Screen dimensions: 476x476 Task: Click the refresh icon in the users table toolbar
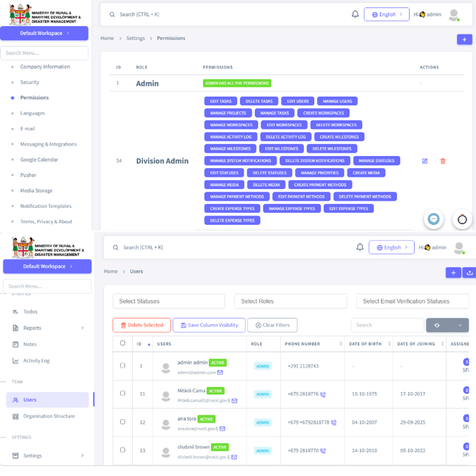click(437, 325)
